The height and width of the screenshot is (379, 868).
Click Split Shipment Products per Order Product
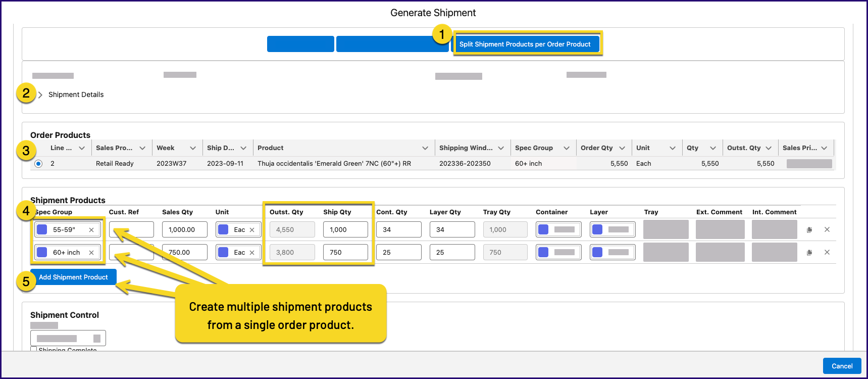point(525,44)
